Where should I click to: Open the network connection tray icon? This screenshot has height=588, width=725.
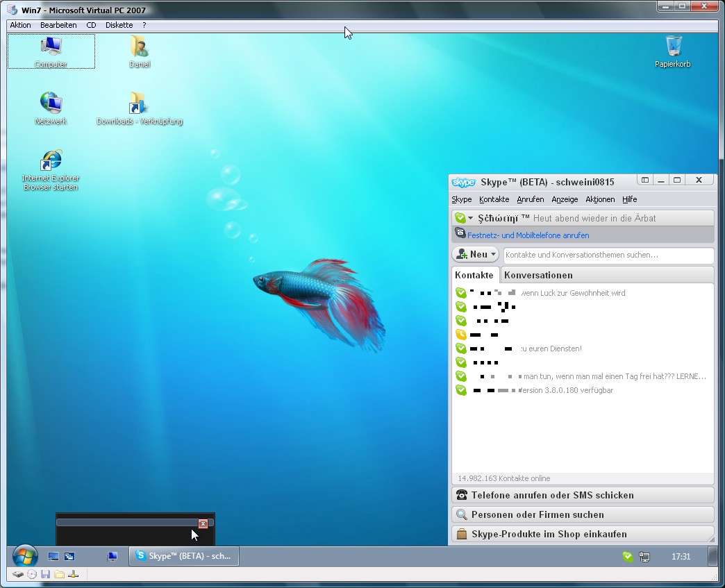click(644, 557)
